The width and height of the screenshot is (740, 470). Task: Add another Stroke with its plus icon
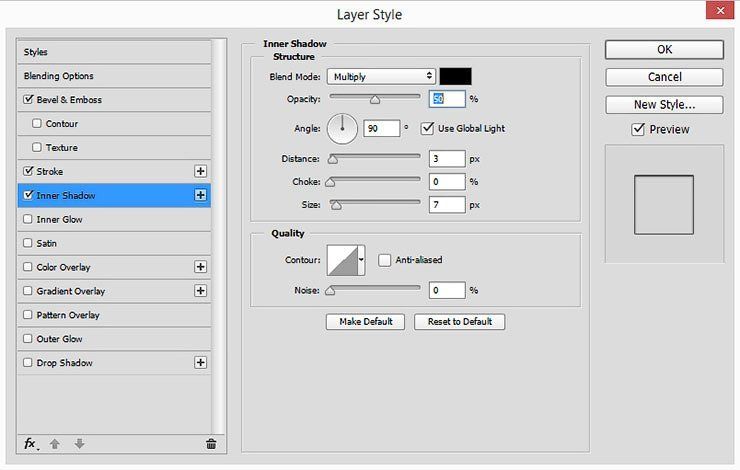click(200, 171)
